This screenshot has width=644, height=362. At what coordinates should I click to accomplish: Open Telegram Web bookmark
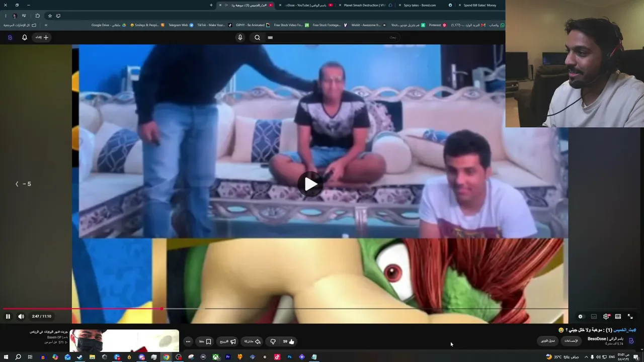pyautogui.click(x=181, y=25)
